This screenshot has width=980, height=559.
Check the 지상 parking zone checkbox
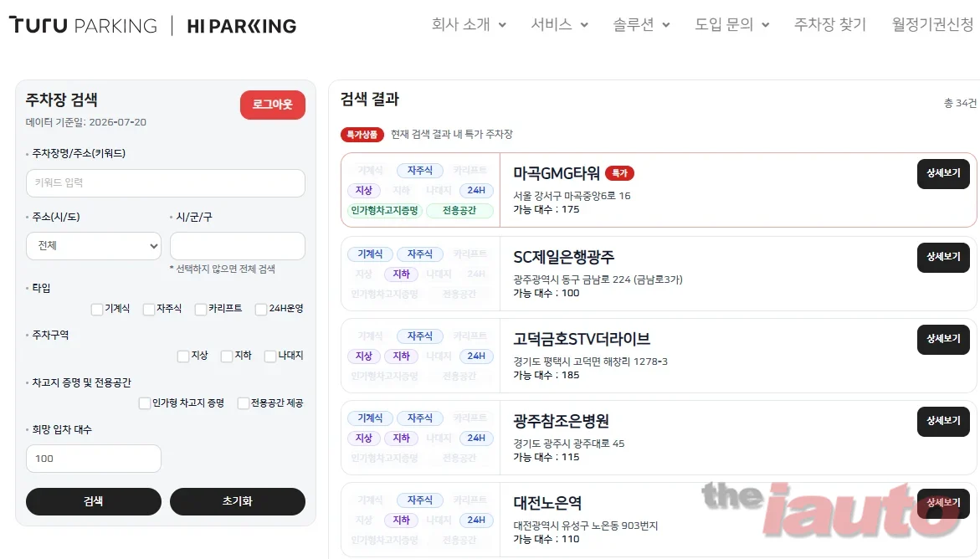[x=183, y=356]
